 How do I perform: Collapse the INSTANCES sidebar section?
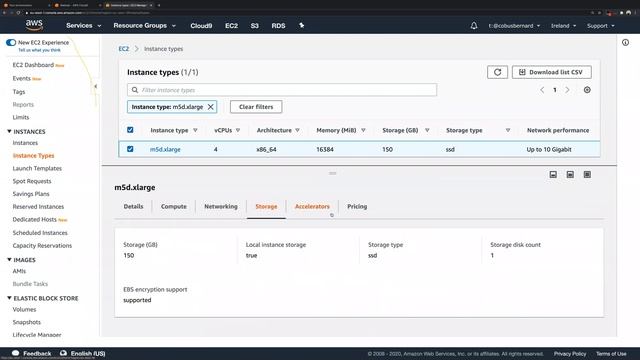click(x=9, y=131)
